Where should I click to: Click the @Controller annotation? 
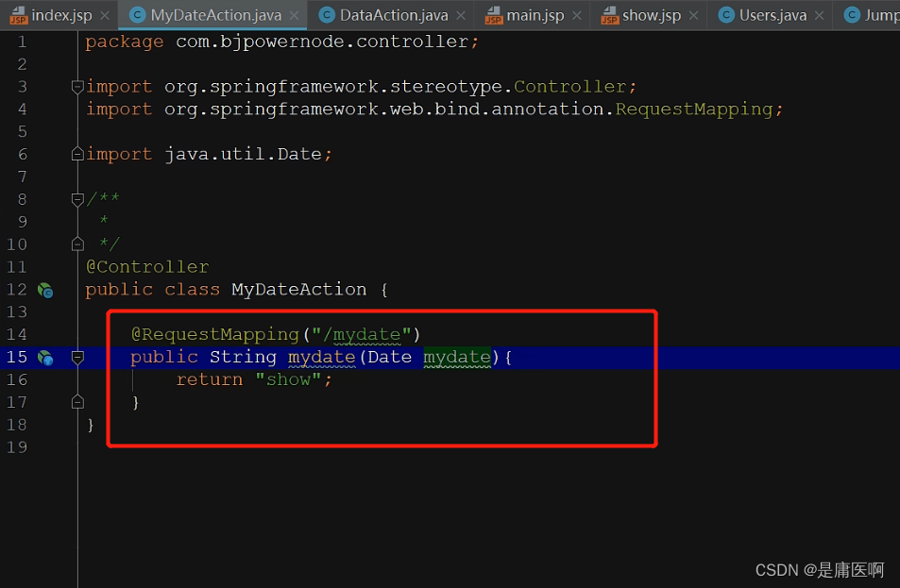(147, 267)
